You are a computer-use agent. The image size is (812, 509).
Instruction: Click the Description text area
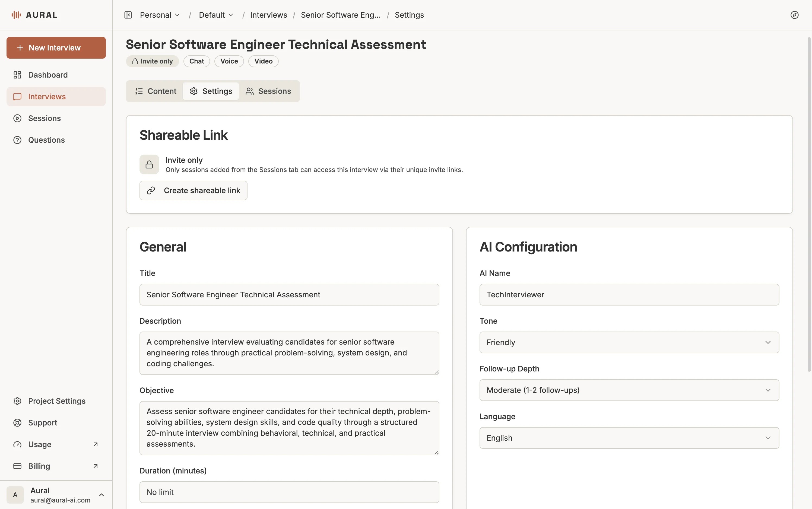pos(289,353)
